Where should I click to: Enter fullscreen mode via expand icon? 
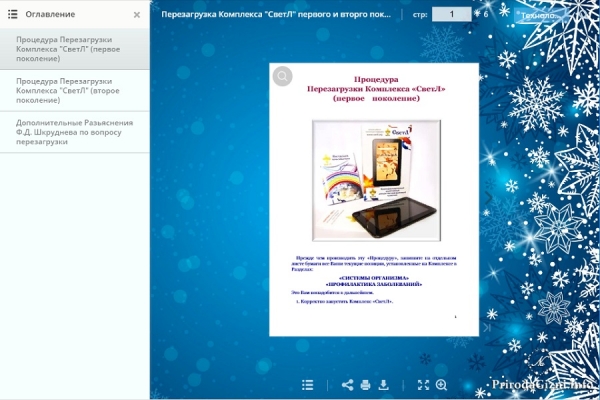423,385
